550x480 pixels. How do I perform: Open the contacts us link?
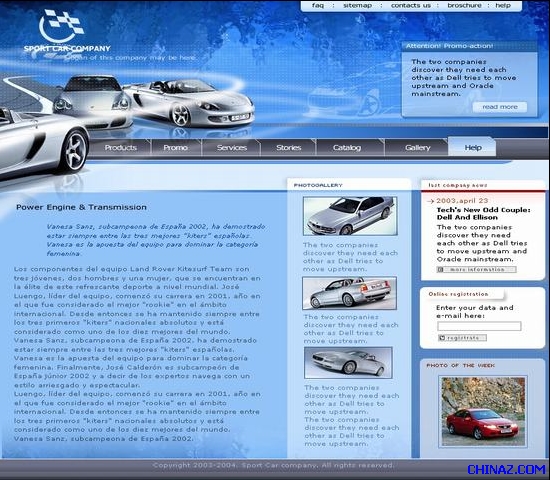410,6
